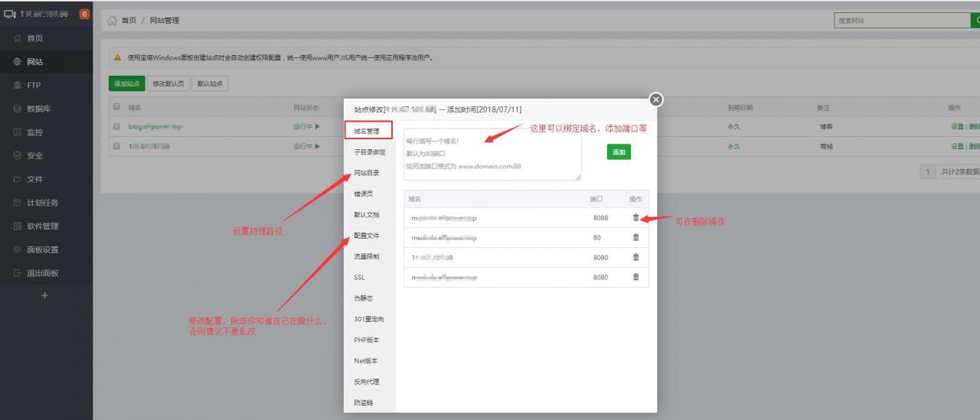This screenshot has width=980, height=420.
Task: Open the 配置文件 tab
Action: click(370, 236)
